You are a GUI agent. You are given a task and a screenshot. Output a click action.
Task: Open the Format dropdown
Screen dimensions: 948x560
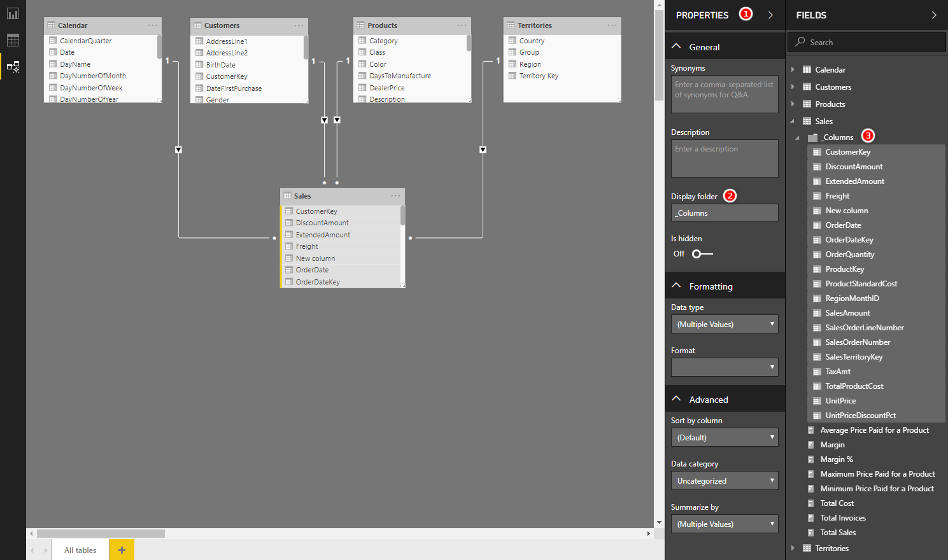(x=725, y=368)
